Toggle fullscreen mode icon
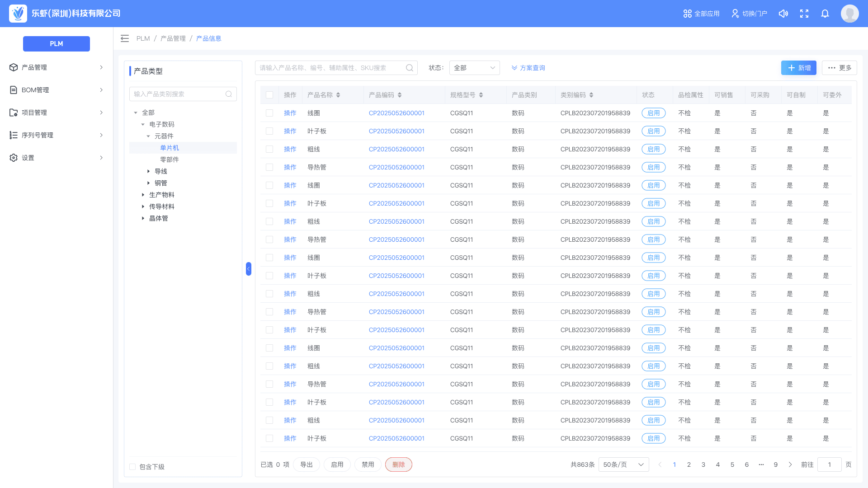The height and width of the screenshot is (488, 868). (804, 14)
